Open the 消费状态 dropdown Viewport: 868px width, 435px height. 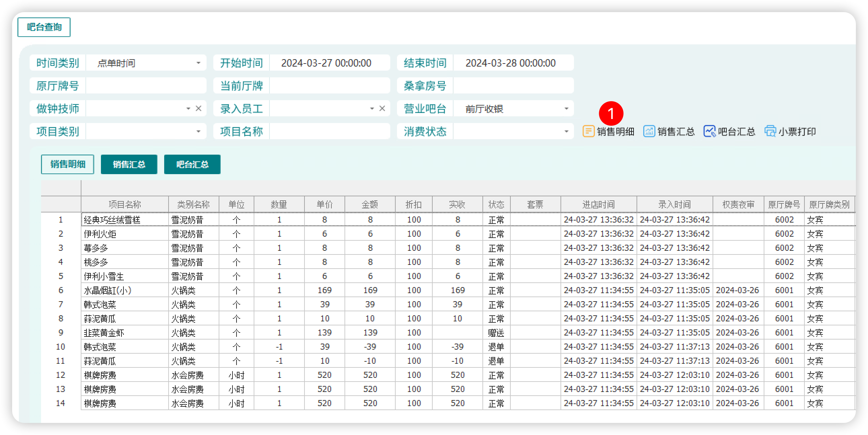[x=567, y=131]
